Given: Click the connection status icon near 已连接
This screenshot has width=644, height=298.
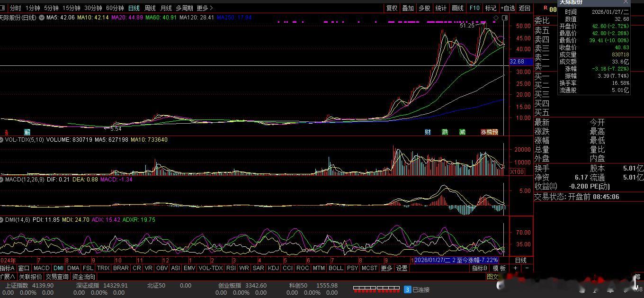Looking at the screenshot, I should (407, 289).
